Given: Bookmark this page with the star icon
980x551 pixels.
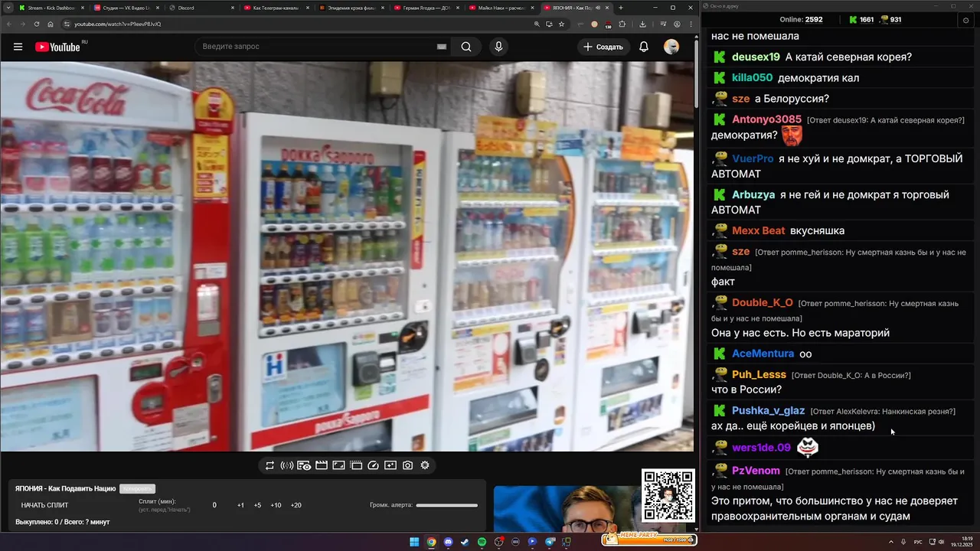Looking at the screenshot, I should [x=561, y=24].
